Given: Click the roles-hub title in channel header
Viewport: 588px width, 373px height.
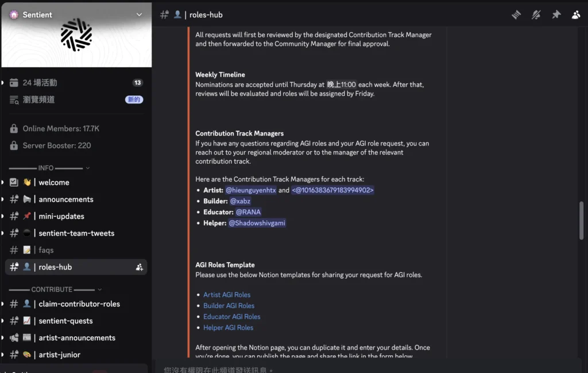Looking at the screenshot, I should (206, 14).
